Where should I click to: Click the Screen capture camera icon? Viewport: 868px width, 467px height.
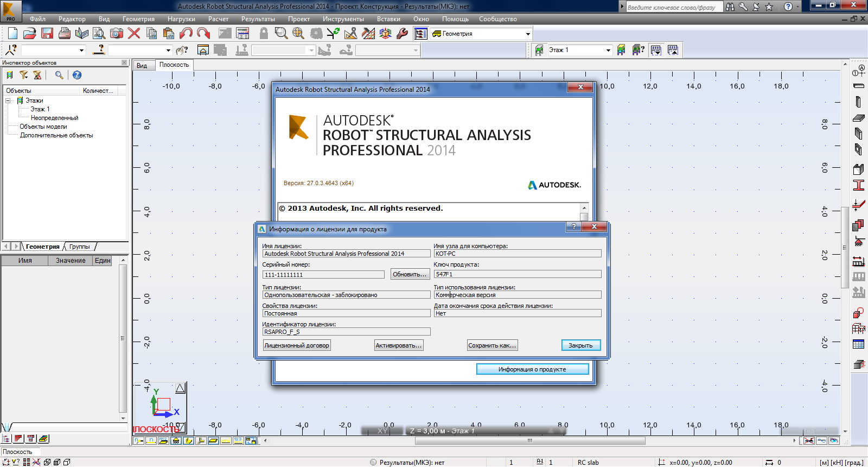pos(117,33)
